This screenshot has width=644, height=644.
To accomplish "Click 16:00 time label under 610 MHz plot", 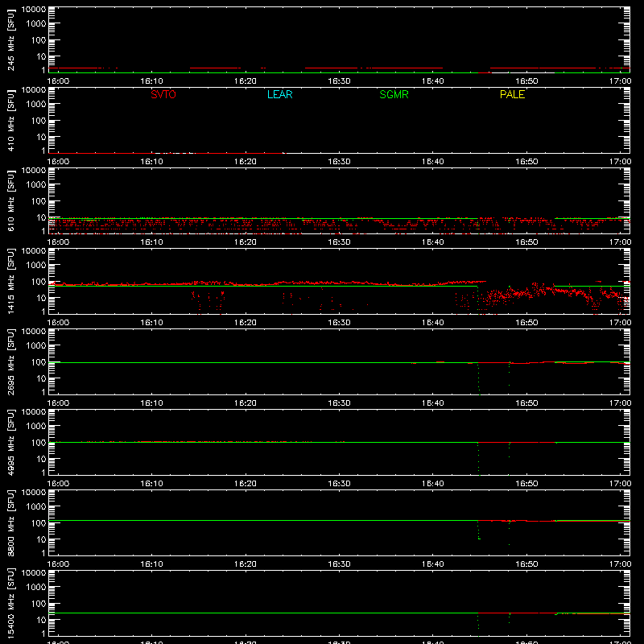I will (58, 242).
